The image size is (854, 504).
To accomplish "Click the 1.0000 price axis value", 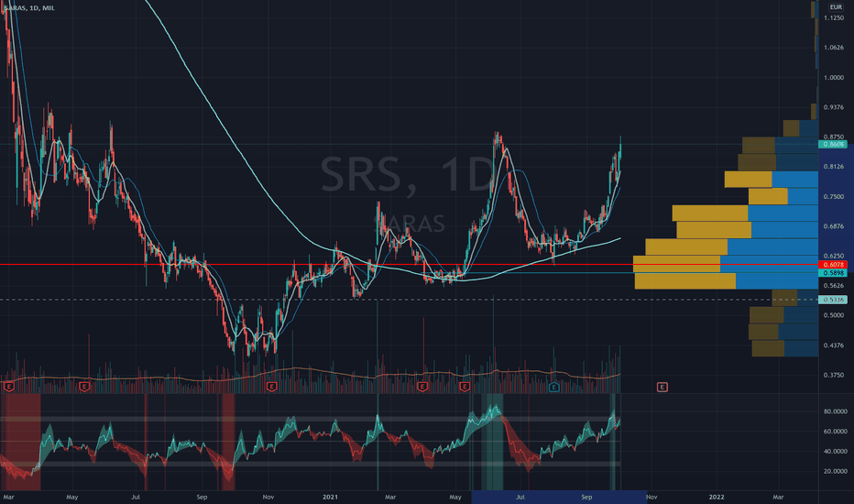I will (834, 77).
